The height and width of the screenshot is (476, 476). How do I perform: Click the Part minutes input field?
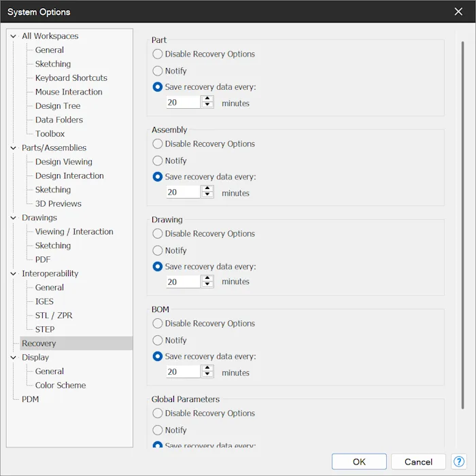[184, 102]
